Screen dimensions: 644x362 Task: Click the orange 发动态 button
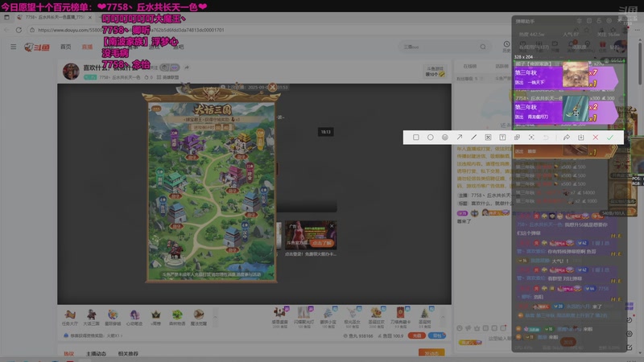point(431,353)
